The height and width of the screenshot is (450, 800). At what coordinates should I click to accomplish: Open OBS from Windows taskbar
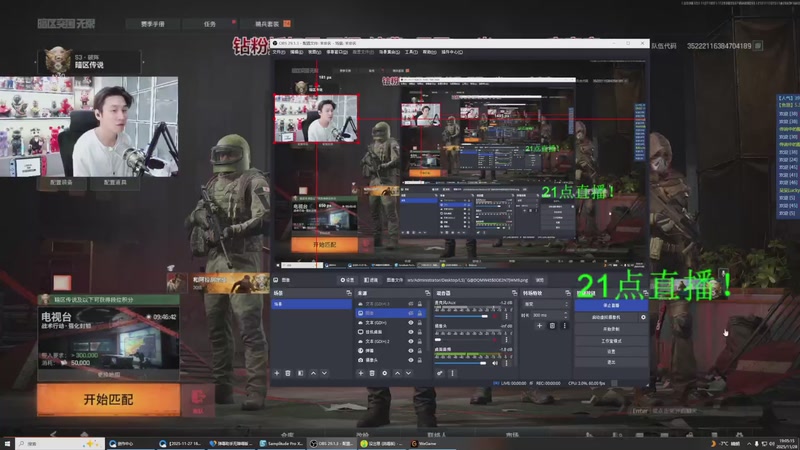(333, 444)
